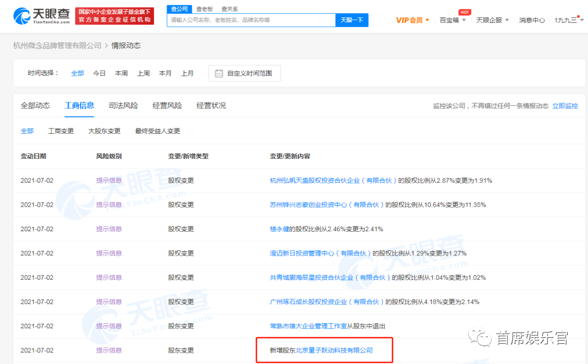Click 提示信息 in the 新增股东 row
The width and height of the screenshot is (588, 364).
coord(109,350)
